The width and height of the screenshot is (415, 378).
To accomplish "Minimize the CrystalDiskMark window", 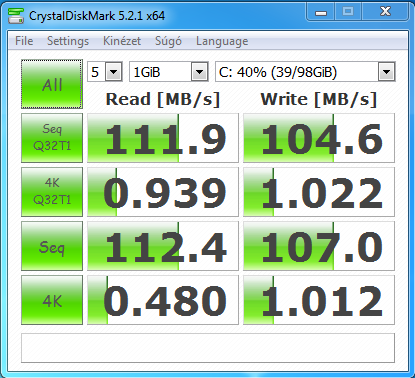I will [x=321, y=13].
